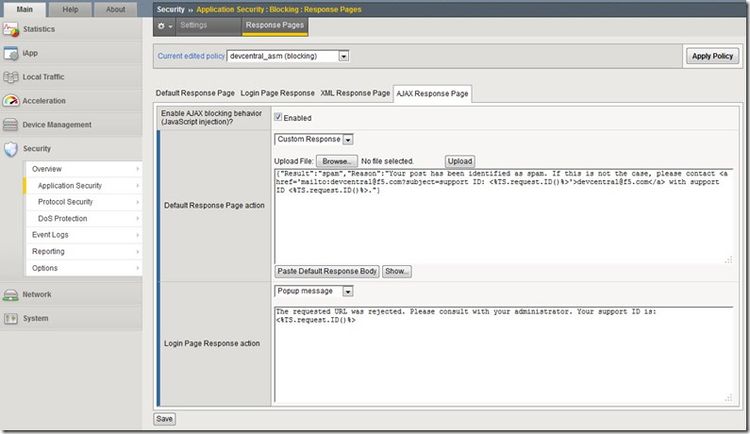Viewport: 750px width, 434px height.
Task: Click the Apply Policy button
Action: click(x=713, y=56)
